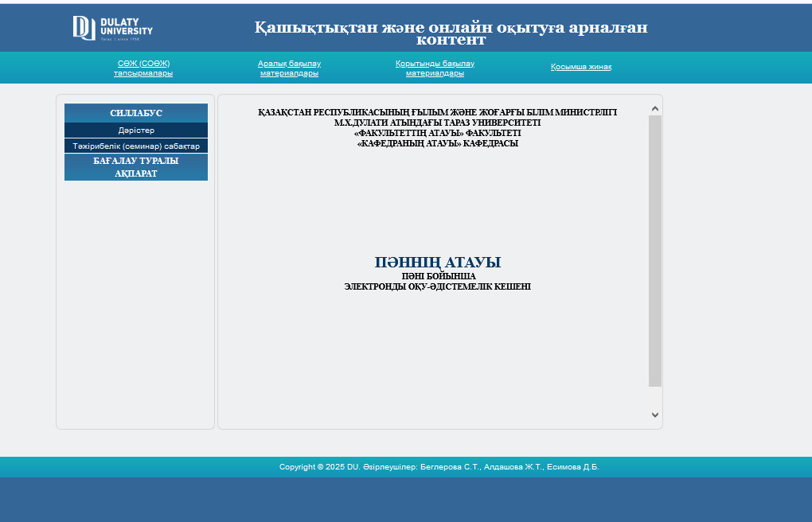Click the footer copyright text
Image resolution: width=812 pixels, height=522 pixels.
(439, 467)
